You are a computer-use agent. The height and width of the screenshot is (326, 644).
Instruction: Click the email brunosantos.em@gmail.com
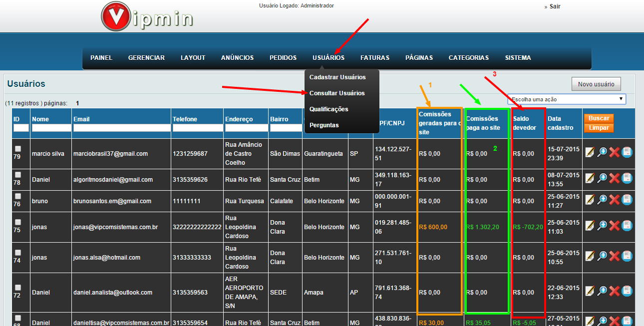[x=112, y=201]
